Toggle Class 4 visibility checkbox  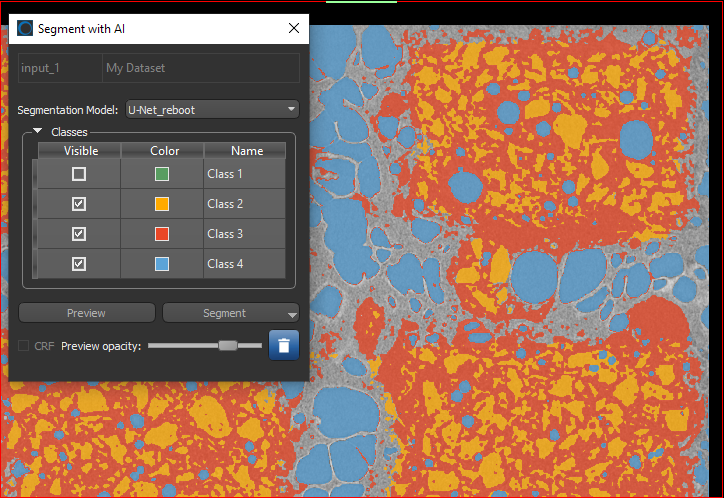click(x=79, y=264)
